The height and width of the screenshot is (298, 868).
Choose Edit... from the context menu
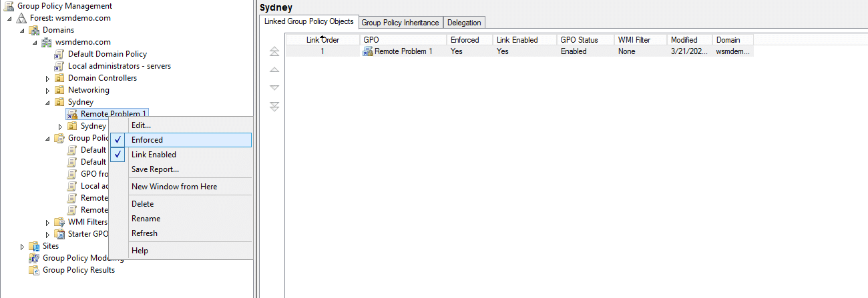click(180, 125)
